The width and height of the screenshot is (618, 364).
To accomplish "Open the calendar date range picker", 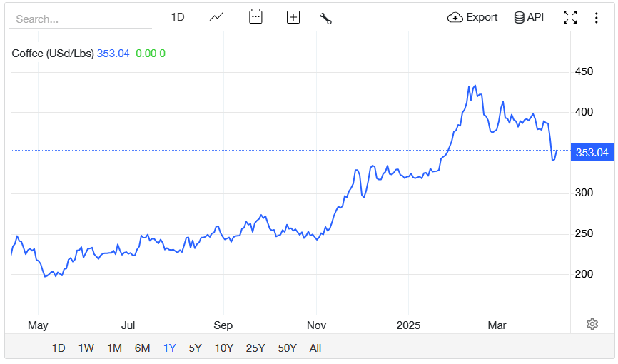I will (255, 17).
